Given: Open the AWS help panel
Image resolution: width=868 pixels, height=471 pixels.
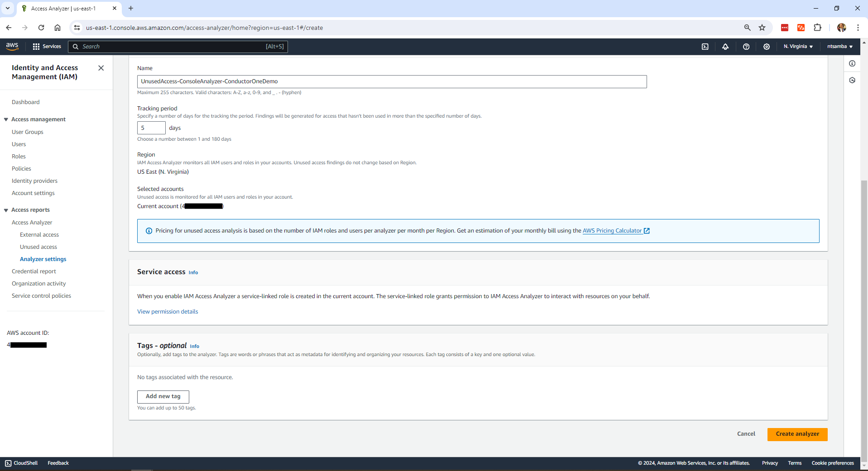Looking at the screenshot, I should click(x=746, y=47).
